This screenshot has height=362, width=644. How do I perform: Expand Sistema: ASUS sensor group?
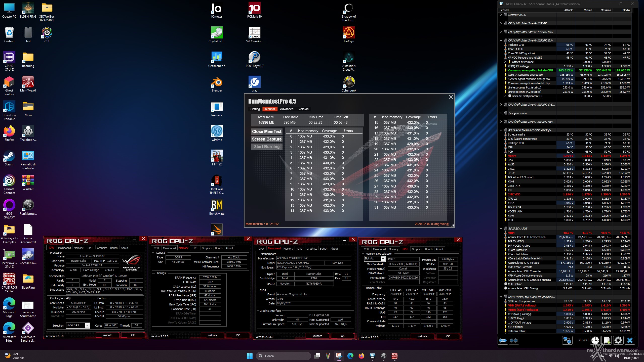(501, 15)
